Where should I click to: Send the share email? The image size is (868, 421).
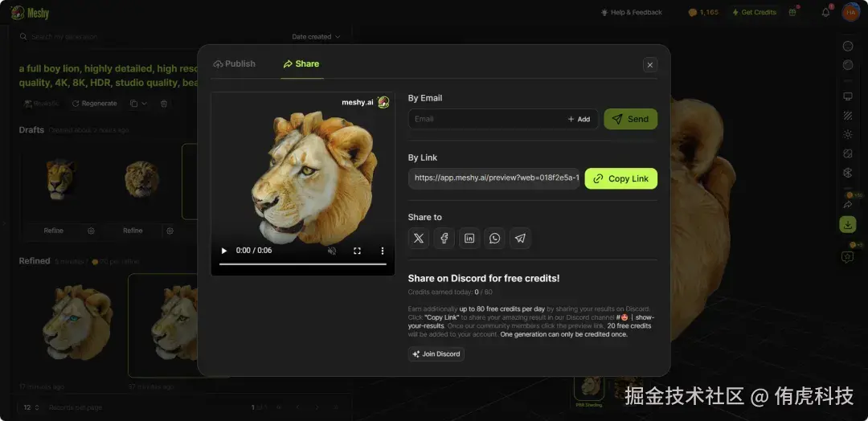(x=631, y=119)
